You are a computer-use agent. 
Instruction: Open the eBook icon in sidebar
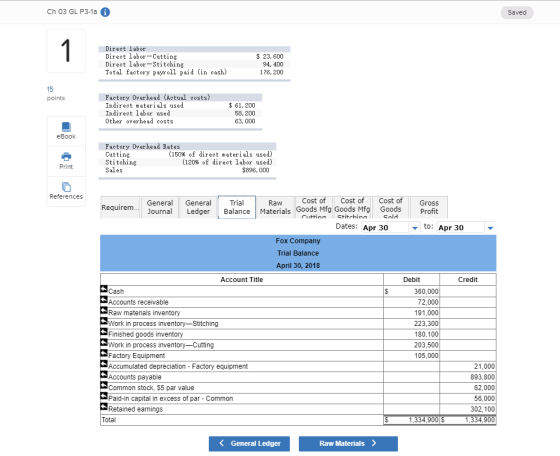pos(66,127)
